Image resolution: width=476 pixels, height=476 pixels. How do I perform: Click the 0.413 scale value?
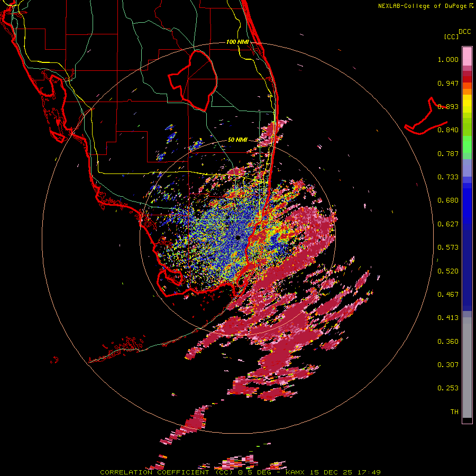(448, 318)
